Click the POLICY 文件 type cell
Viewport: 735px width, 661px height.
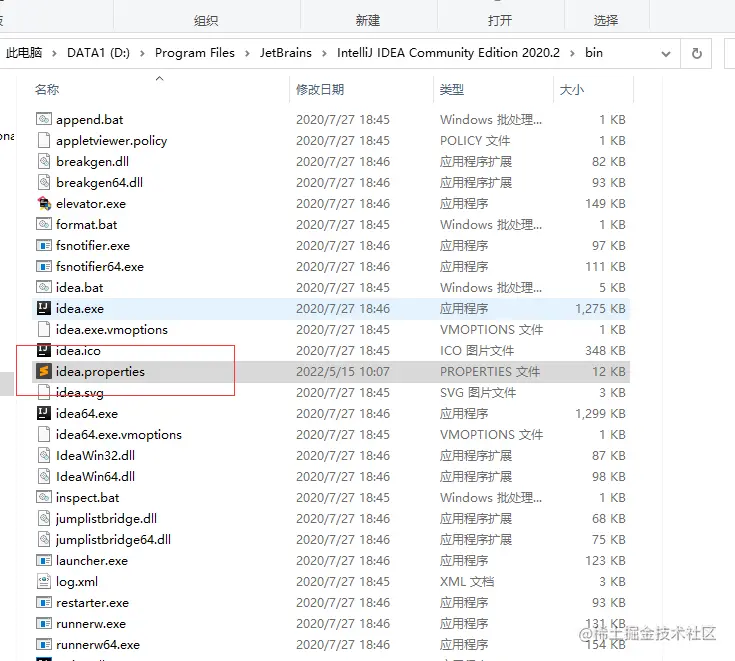coord(475,141)
